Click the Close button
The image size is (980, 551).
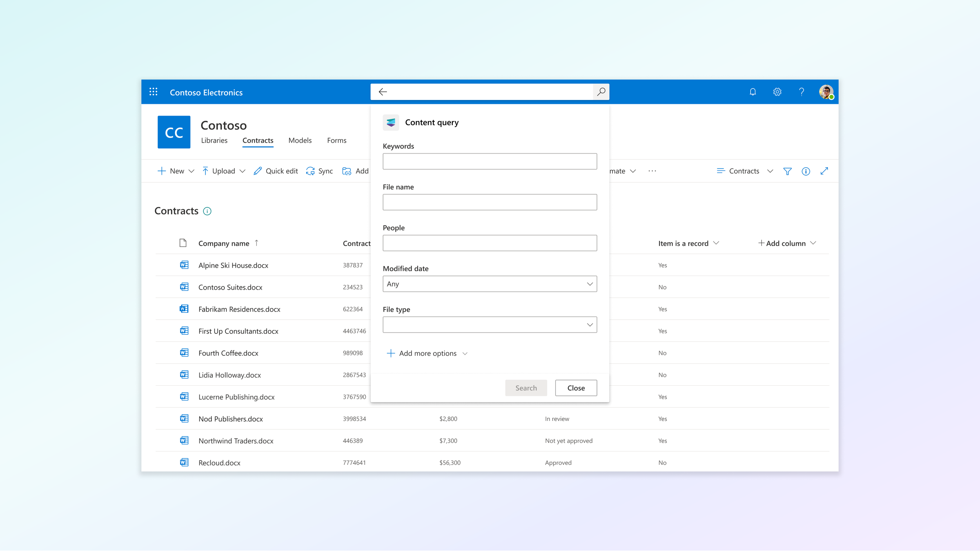coord(576,388)
